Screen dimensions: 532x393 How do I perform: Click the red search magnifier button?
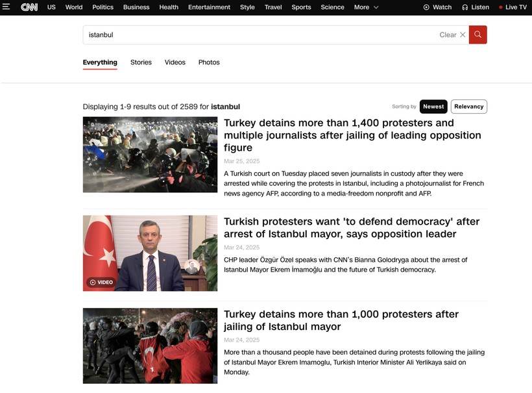478,34
